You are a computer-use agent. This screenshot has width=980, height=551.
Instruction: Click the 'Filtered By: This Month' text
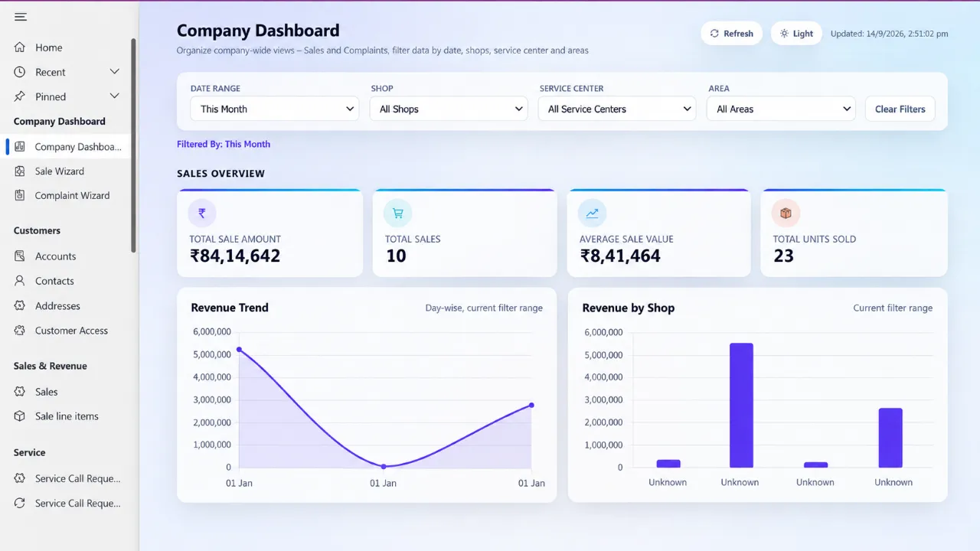click(224, 144)
